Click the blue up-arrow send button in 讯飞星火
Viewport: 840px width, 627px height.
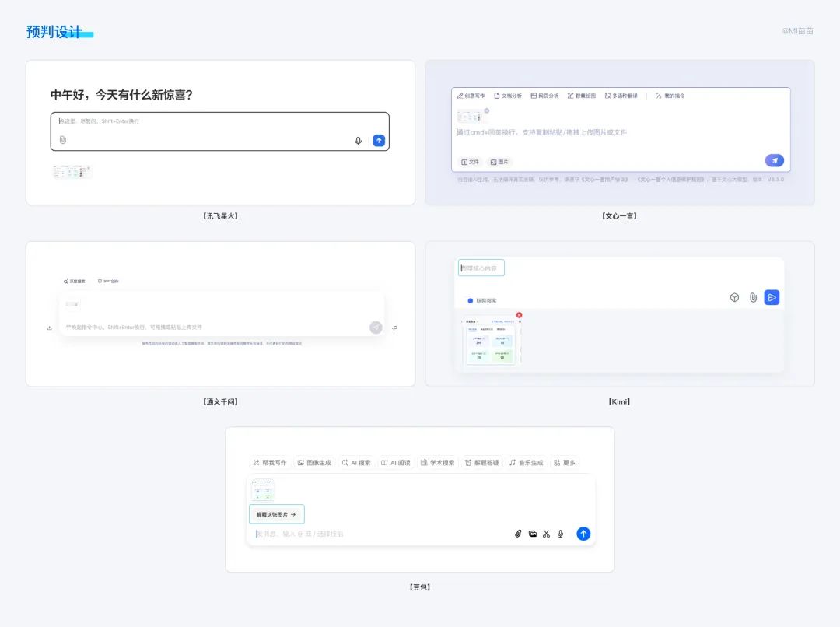click(379, 140)
